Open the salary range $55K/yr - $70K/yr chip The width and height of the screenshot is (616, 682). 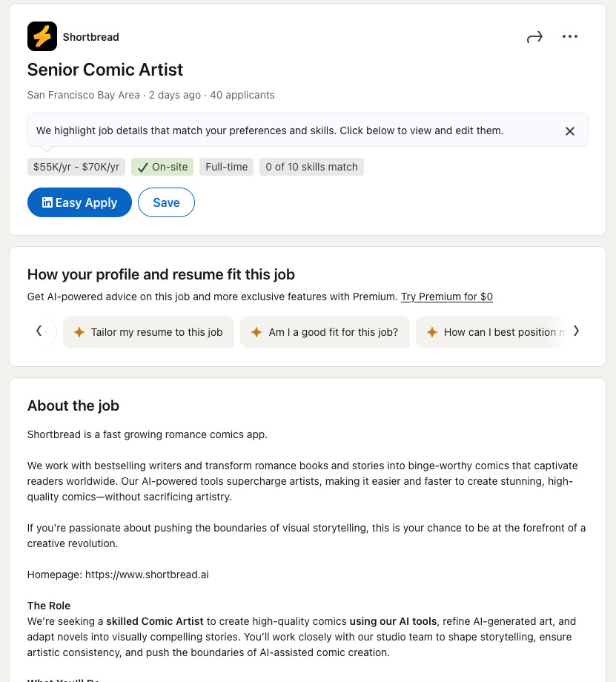(x=76, y=167)
